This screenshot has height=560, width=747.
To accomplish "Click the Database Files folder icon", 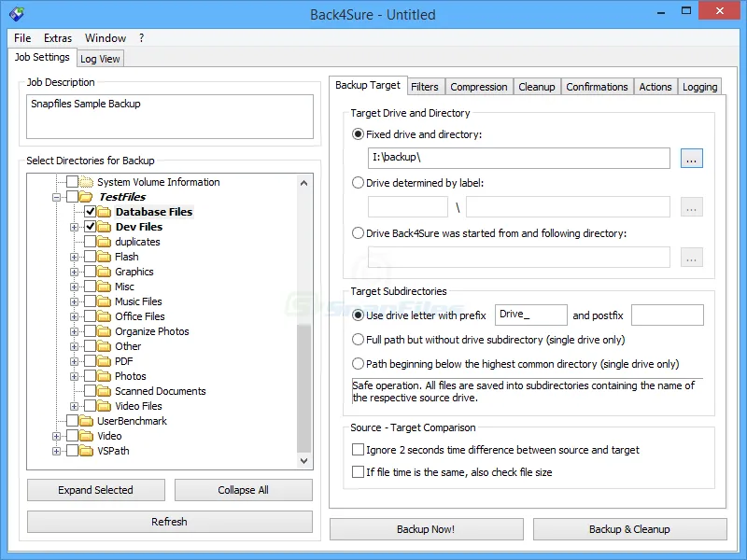I will [104, 212].
